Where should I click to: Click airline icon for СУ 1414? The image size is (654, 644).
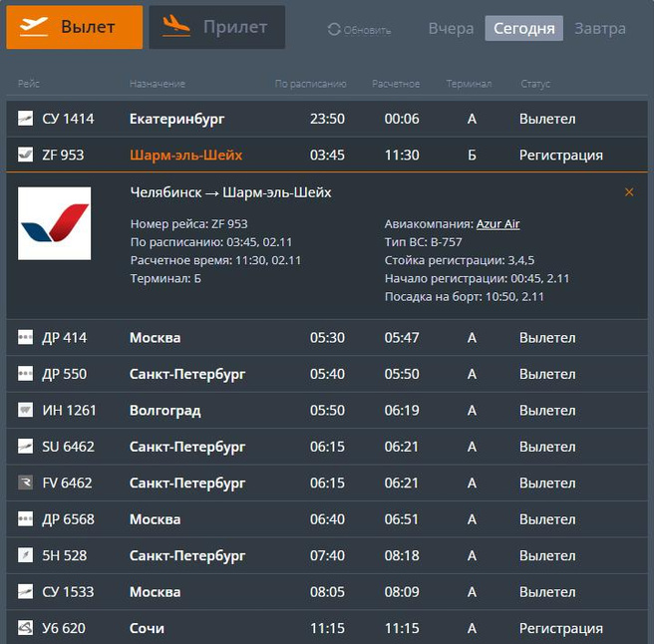click(x=25, y=119)
